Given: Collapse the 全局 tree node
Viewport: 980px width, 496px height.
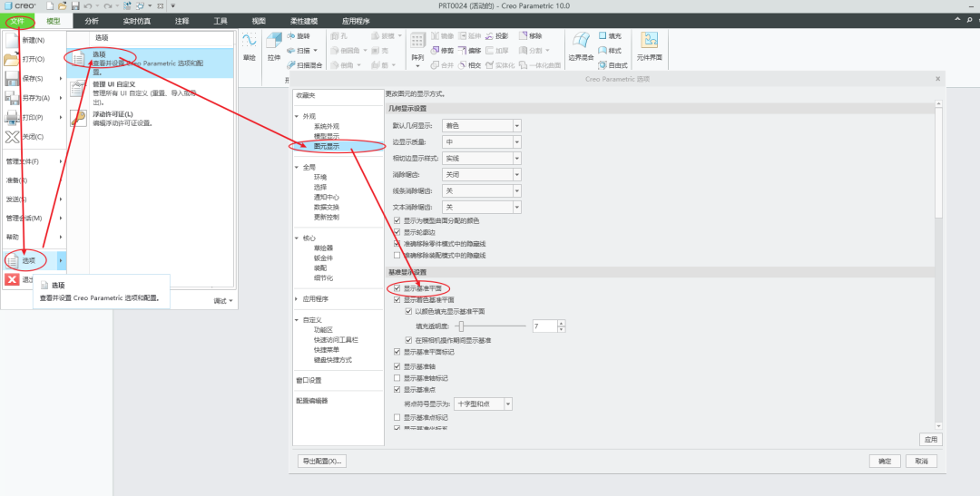Looking at the screenshot, I should (x=298, y=167).
